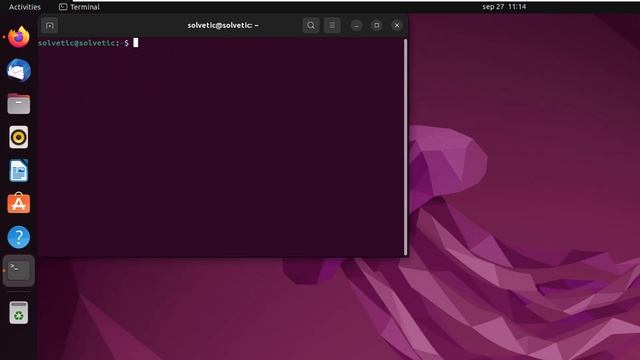
Task: Open the Terminal hamburger menu
Action: pos(332,25)
